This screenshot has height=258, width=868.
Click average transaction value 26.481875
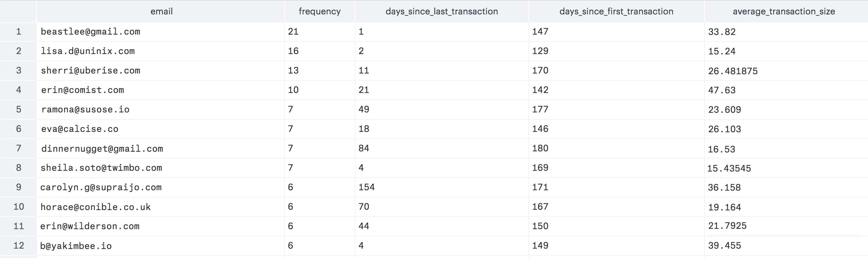[x=733, y=71]
